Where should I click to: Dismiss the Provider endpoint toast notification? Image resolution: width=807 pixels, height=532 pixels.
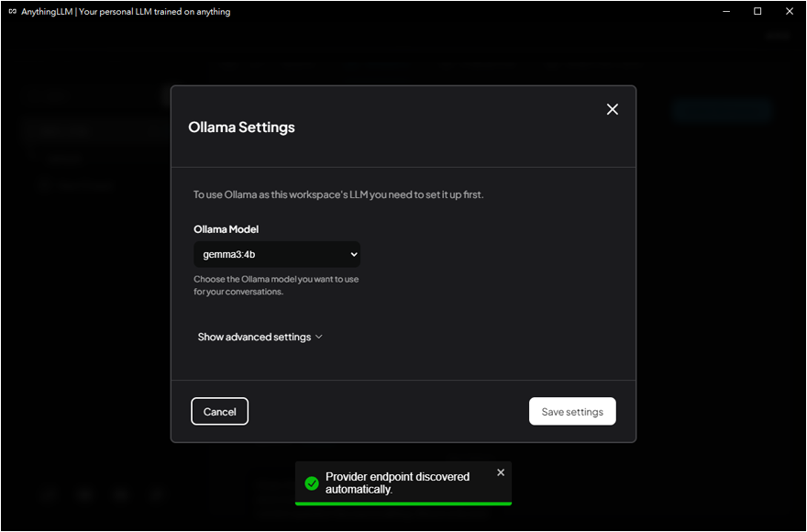501,472
